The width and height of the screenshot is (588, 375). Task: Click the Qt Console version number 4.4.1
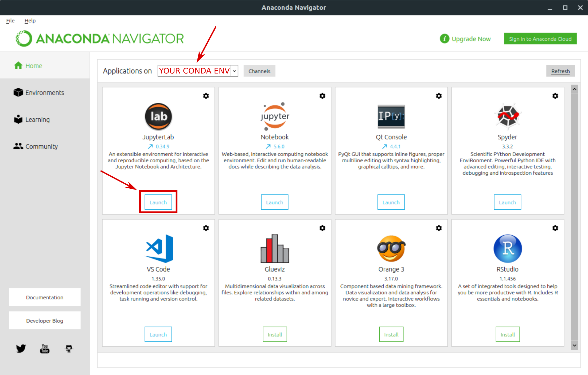(395, 147)
